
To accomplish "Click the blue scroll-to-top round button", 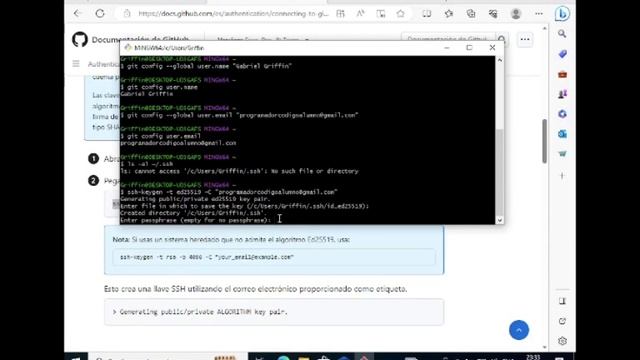I will [519, 330].
